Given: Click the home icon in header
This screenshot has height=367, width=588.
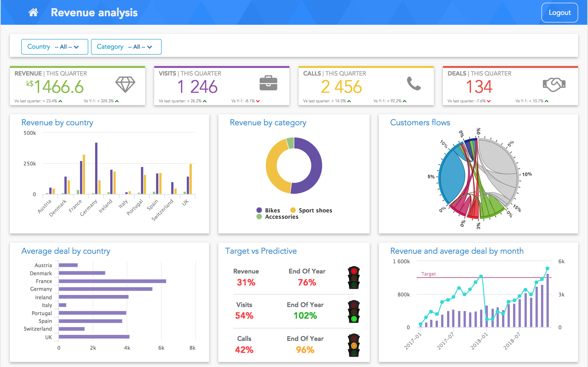Looking at the screenshot, I should click(x=33, y=12).
